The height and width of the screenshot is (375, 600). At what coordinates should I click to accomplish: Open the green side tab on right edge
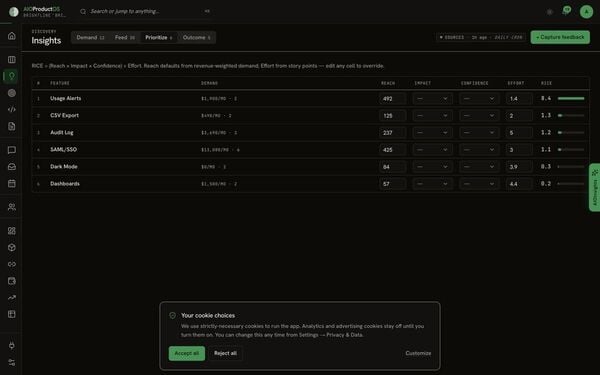(595, 188)
